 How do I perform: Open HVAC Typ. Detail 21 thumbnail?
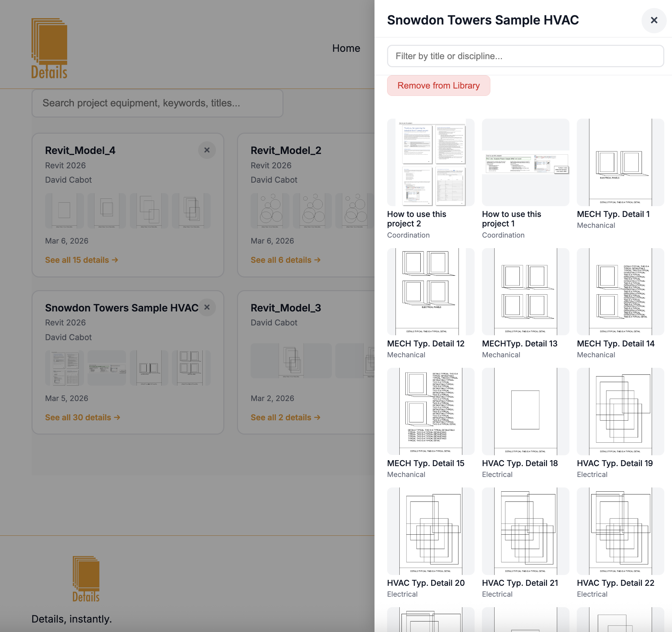point(525,531)
